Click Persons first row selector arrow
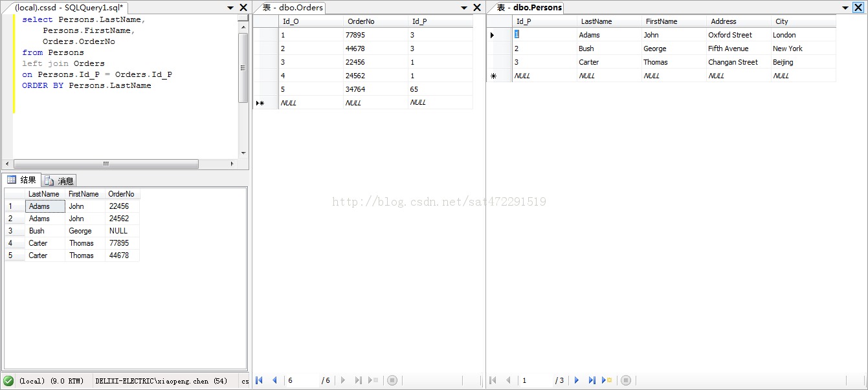 pos(499,35)
